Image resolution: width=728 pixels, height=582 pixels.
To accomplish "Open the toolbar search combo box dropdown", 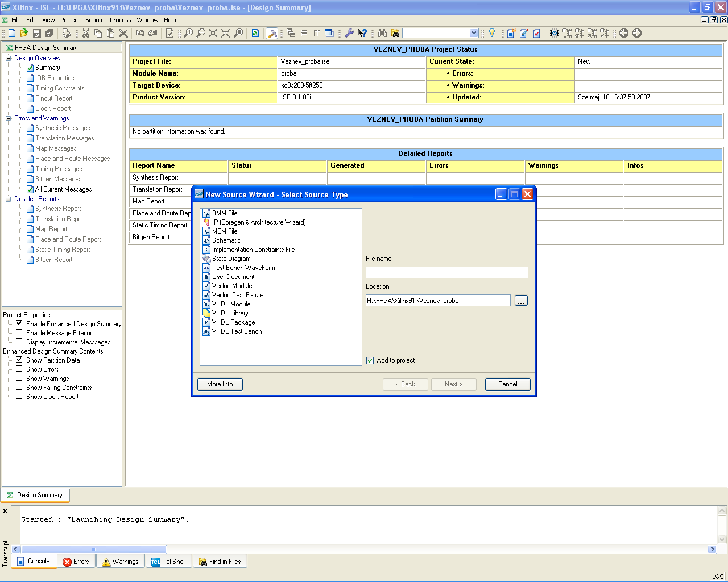I will tap(474, 33).
